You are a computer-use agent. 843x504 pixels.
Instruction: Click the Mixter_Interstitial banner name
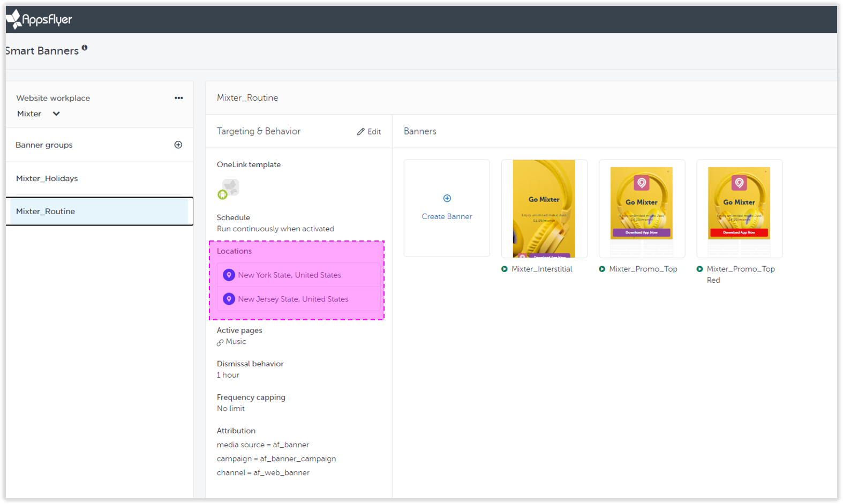[541, 269]
